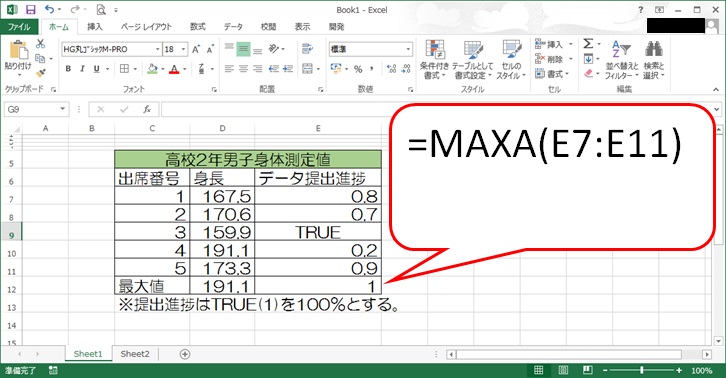Click the Undo arrow icon
The width and height of the screenshot is (726, 378).
[x=50, y=9]
